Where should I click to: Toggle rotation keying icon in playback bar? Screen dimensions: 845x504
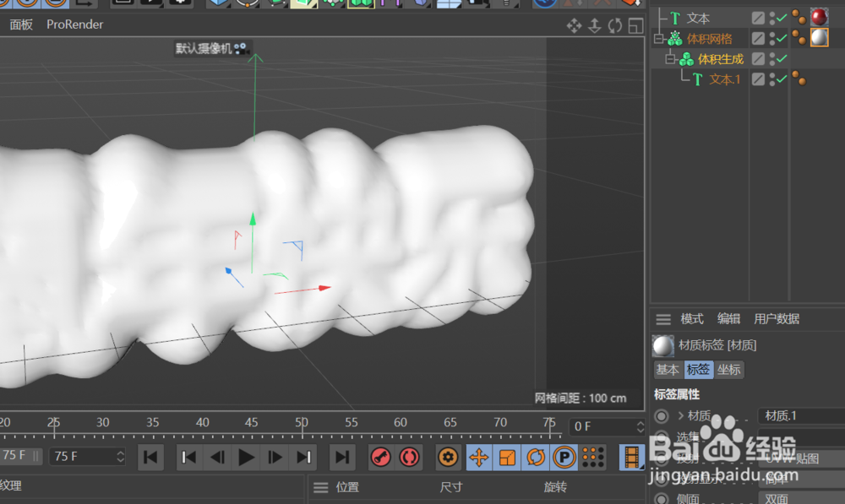tap(537, 458)
